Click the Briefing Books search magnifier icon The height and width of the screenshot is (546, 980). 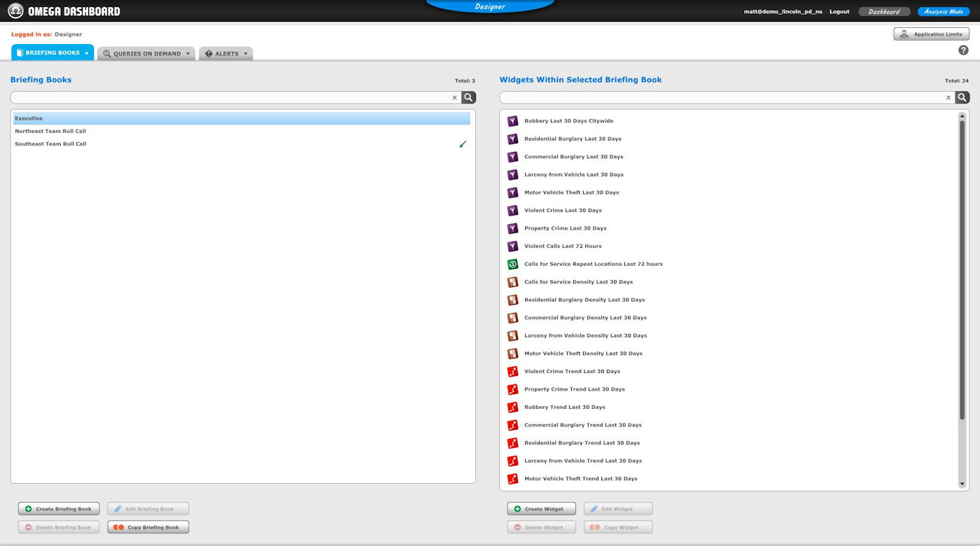[x=468, y=98]
